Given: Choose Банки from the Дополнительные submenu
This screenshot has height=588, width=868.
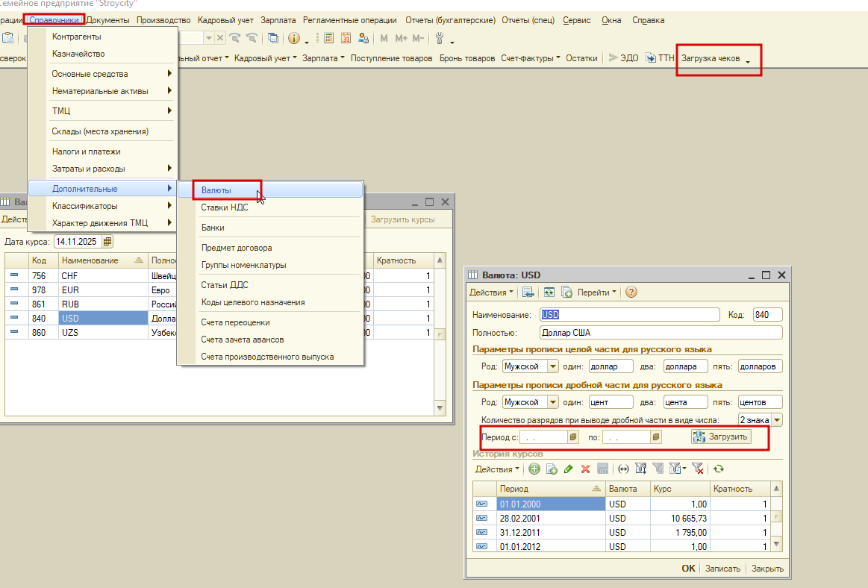Looking at the screenshot, I should pos(213,228).
